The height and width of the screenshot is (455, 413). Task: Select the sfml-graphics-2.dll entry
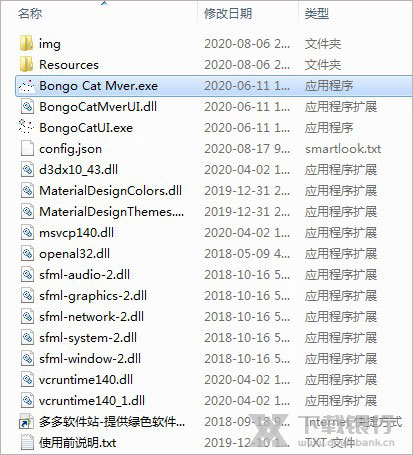(x=93, y=296)
